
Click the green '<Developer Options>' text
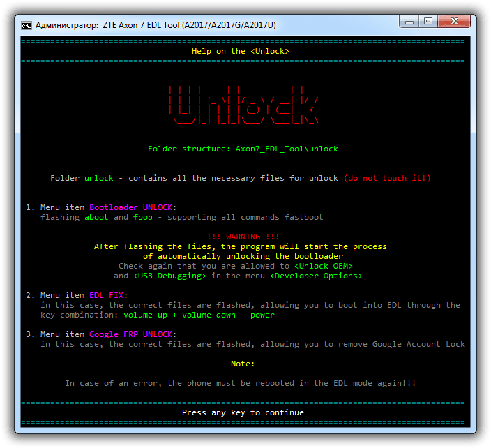click(316, 276)
